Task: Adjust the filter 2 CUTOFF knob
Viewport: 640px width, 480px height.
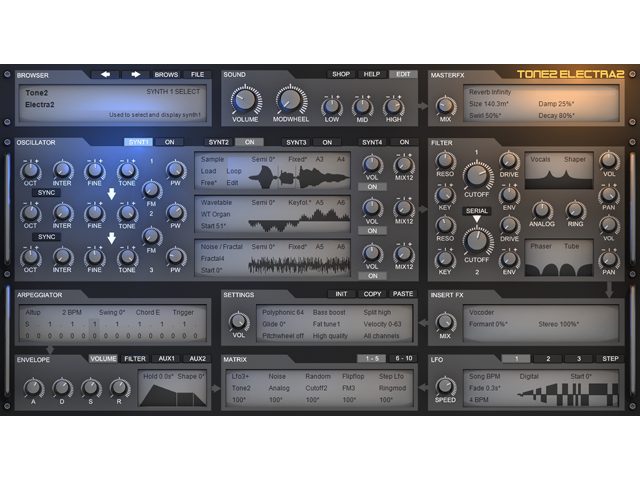Action: pos(477,241)
